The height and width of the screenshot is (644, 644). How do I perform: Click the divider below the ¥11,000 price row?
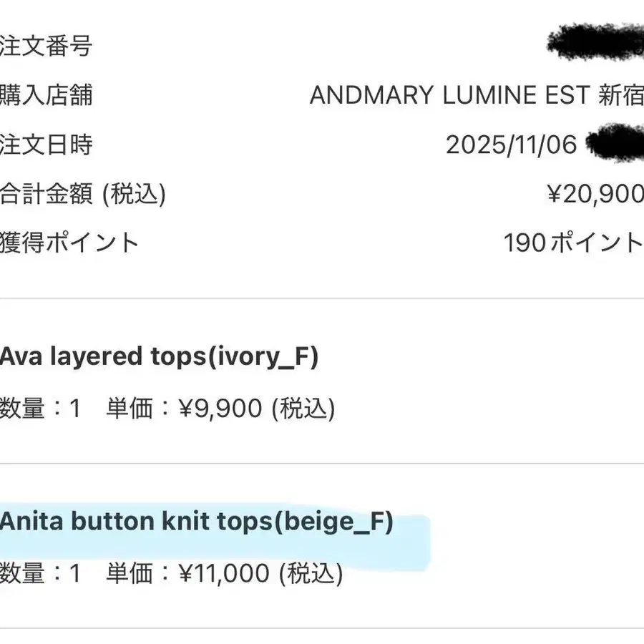[322, 629]
